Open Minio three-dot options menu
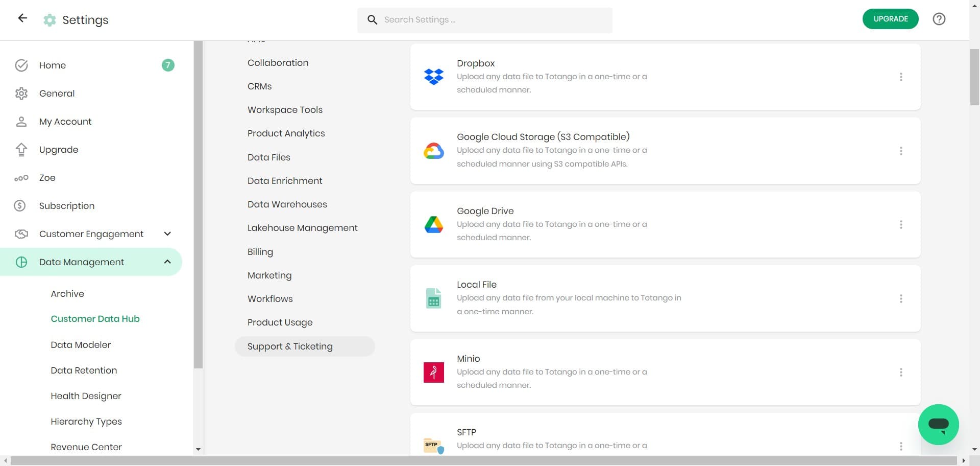 click(x=901, y=372)
